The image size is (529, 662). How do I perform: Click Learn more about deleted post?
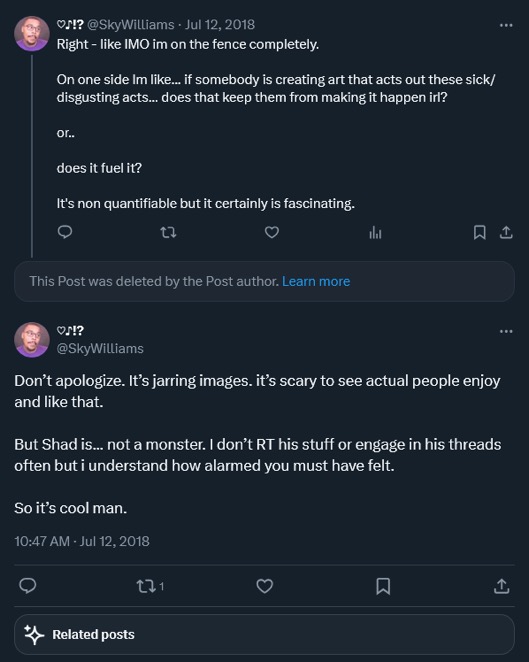click(316, 282)
